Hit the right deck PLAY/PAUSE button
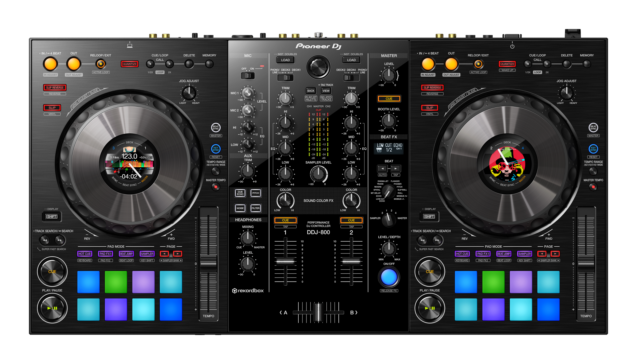 point(430,308)
